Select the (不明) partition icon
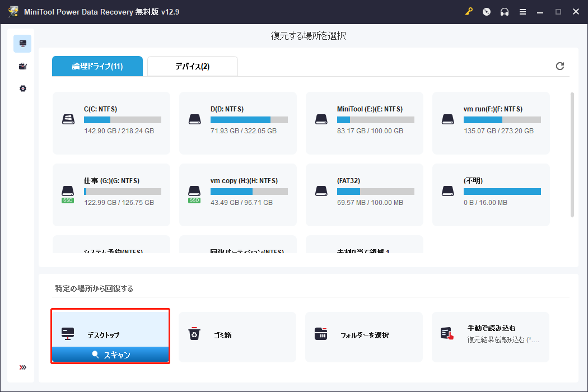Image resolution: width=588 pixels, height=392 pixels. pos(448,191)
